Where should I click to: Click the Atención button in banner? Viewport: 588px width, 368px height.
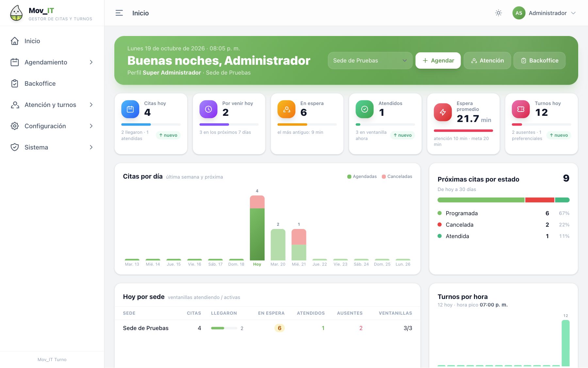[x=487, y=61]
